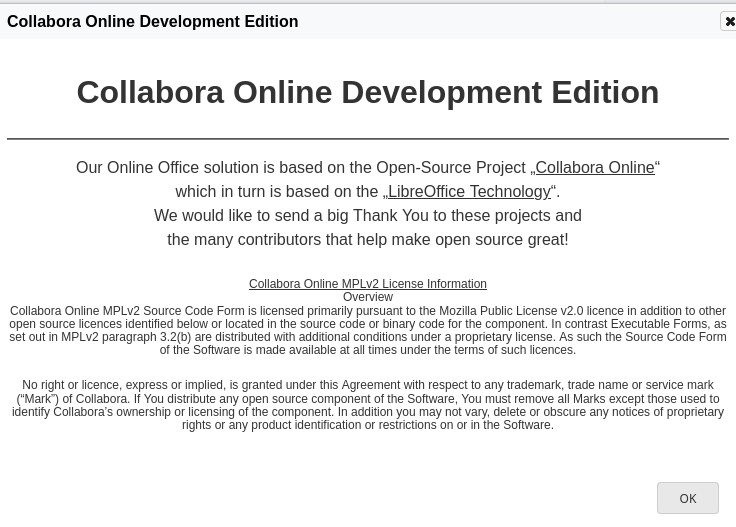This screenshot has height=527, width=736.
Task: Click the horizontal separator under the heading
Action: click(x=367, y=138)
